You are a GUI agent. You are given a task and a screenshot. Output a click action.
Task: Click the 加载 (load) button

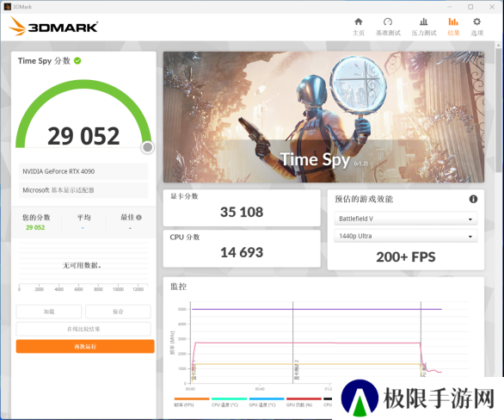click(x=49, y=312)
